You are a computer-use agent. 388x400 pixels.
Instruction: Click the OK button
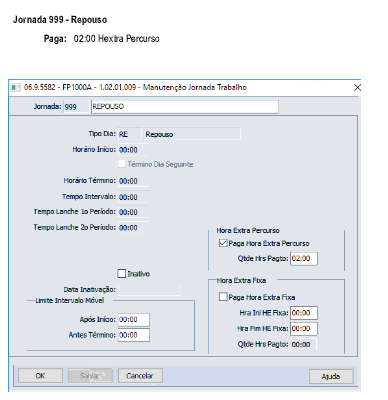coord(40,376)
